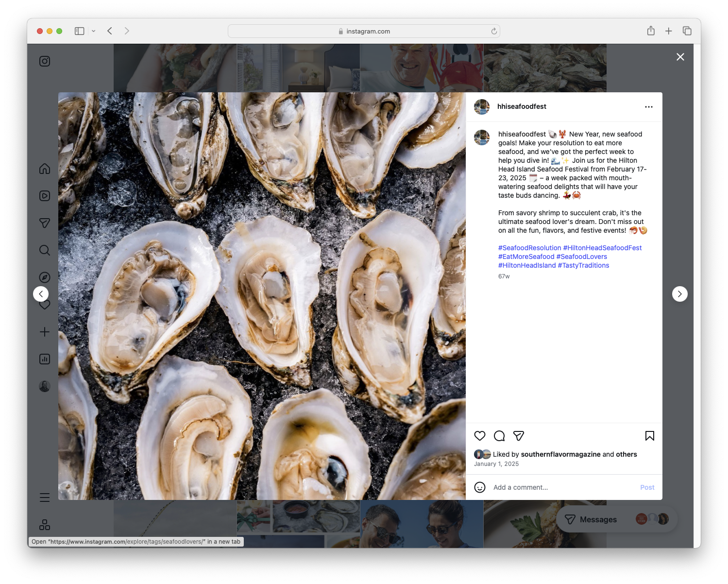The width and height of the screenshot is (728, 584).
Task: Open the #EatMoreSeafood hashtag
Action: [526, 257]
